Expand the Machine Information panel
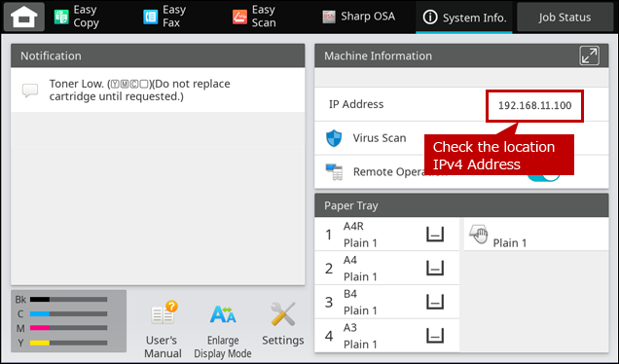This screenshot has height=364, width=619. tap(589, 55)
